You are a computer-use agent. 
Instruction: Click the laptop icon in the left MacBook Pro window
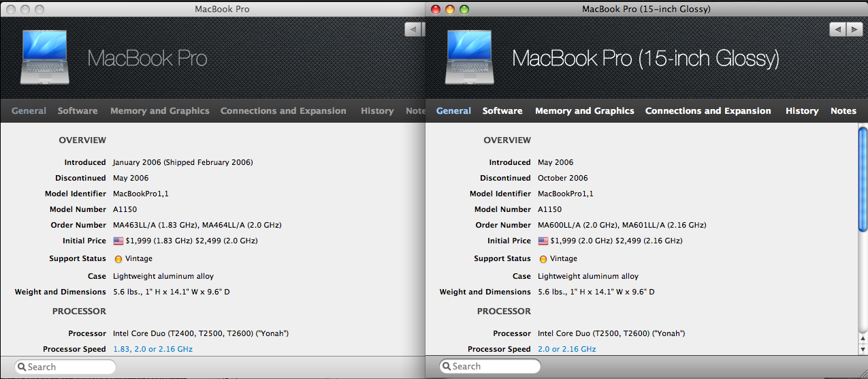(x=44, y=57)
